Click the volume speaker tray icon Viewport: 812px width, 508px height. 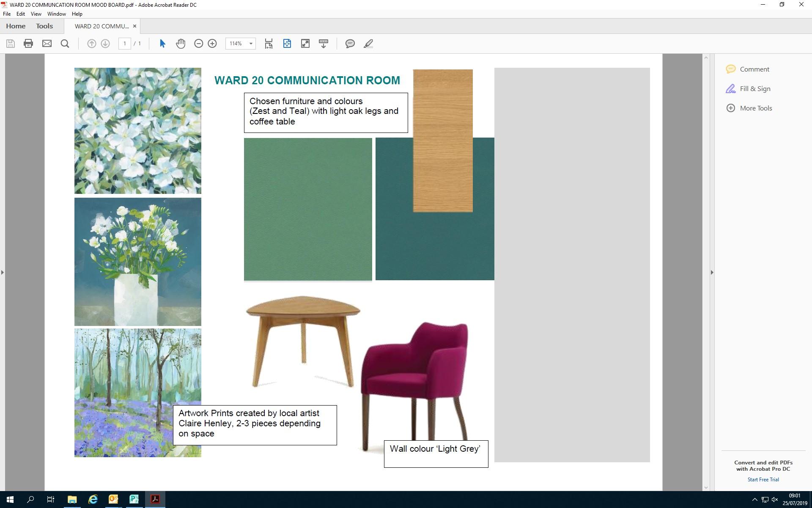pyautogui.click(x=775, y=500)
